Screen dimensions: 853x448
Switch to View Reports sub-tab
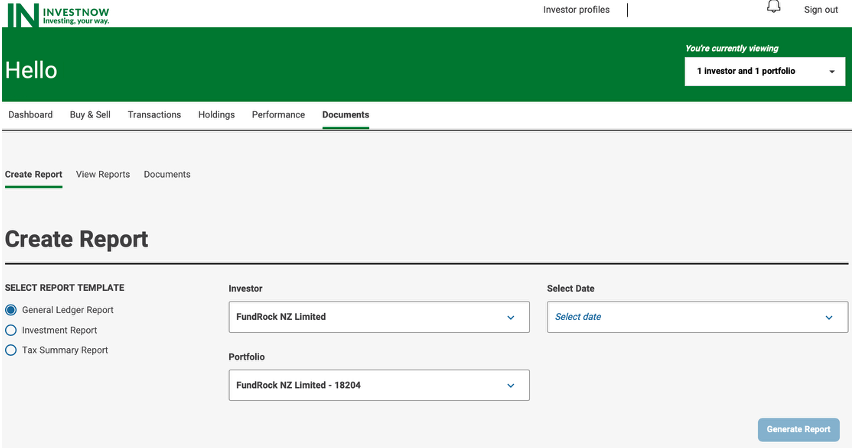(x=103, y=174)
